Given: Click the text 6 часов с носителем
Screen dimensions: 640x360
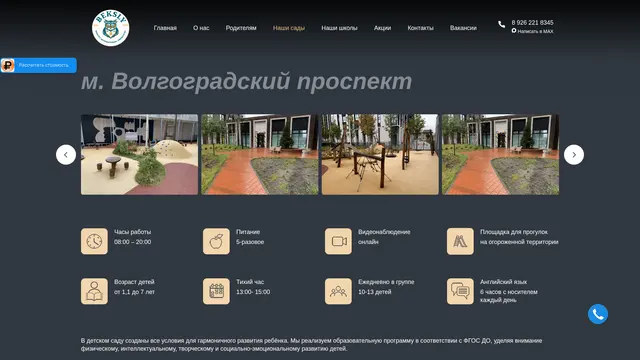Looking at the screenshot, I should pos(509,292).
